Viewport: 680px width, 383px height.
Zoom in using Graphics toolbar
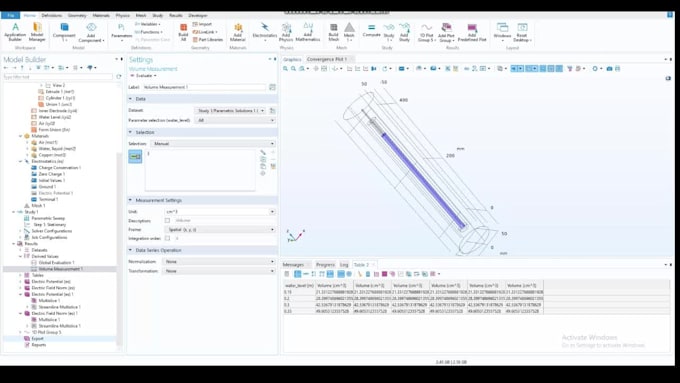[x=285, y=69]
